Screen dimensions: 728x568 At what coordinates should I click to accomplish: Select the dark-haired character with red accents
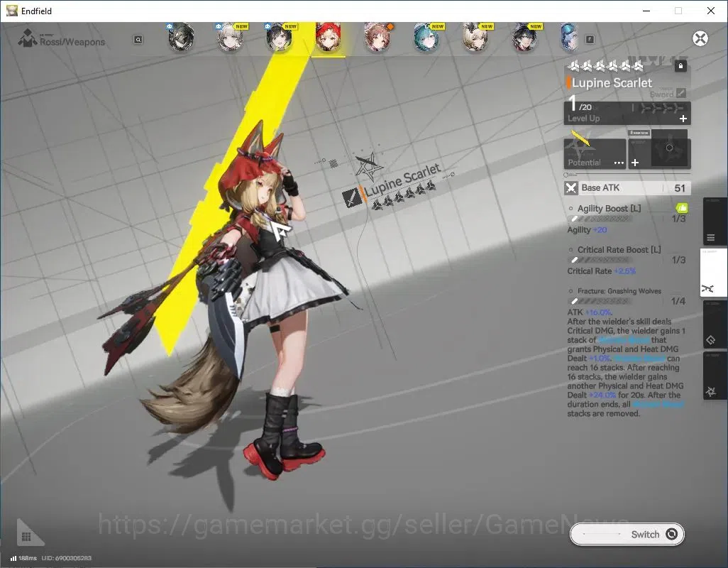pyautogui.click(x=525, y=37)
